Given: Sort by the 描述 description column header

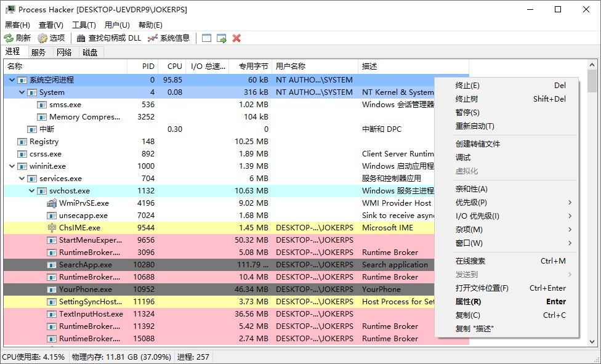Looking at the screenshot, I should coord(414,67).
